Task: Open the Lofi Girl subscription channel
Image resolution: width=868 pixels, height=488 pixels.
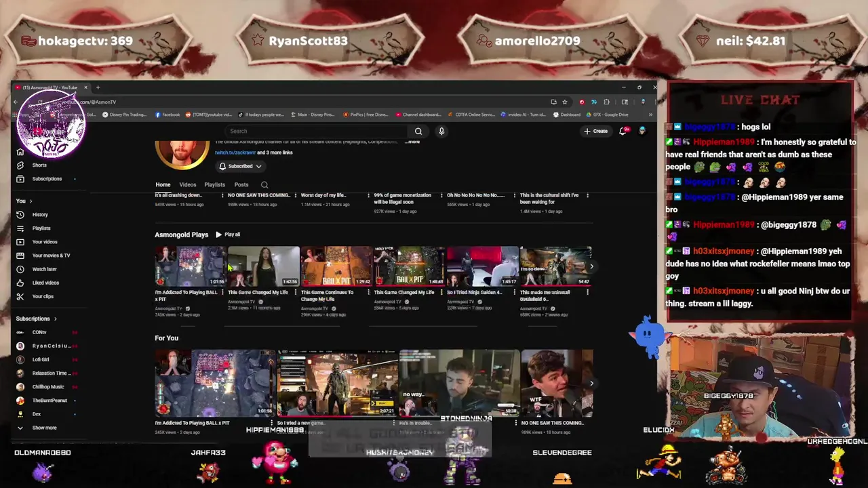Action: (41, 359)
